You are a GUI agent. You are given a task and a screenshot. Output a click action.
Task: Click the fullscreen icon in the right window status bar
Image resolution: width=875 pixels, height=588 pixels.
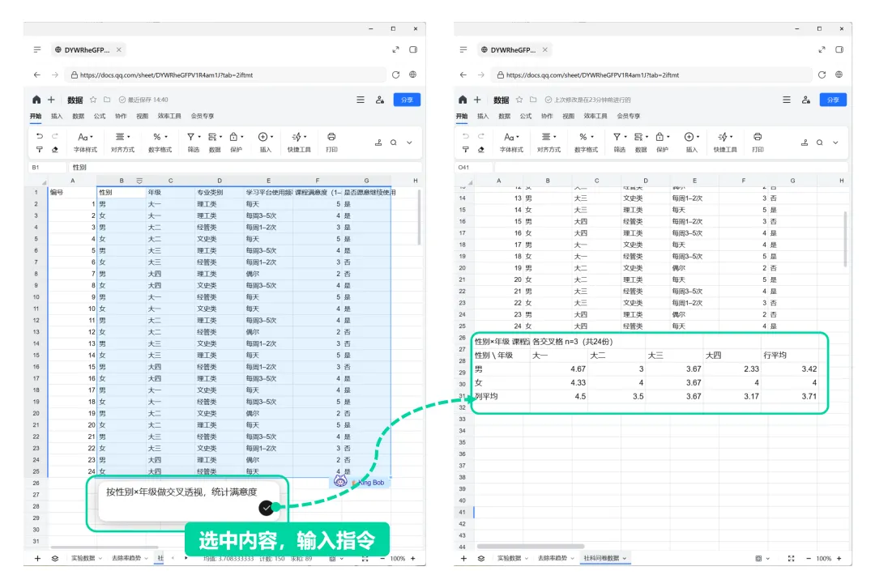(x=791, y=558)
